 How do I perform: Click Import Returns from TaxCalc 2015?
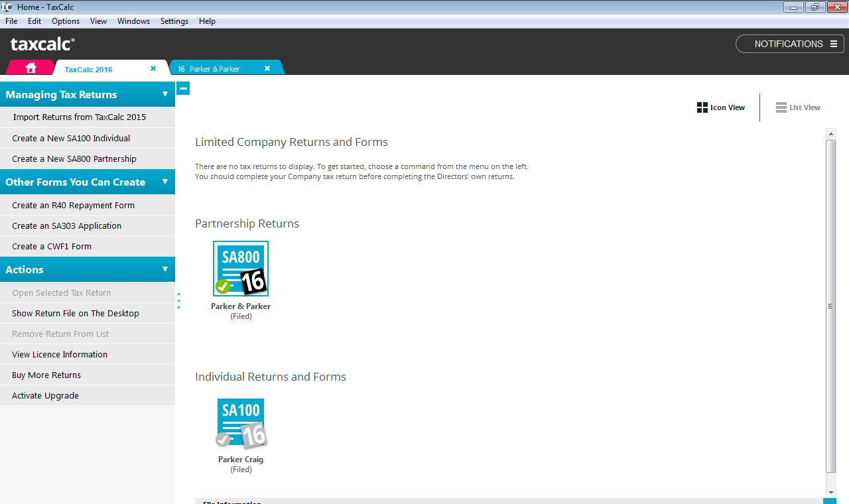tap(79, 117)
